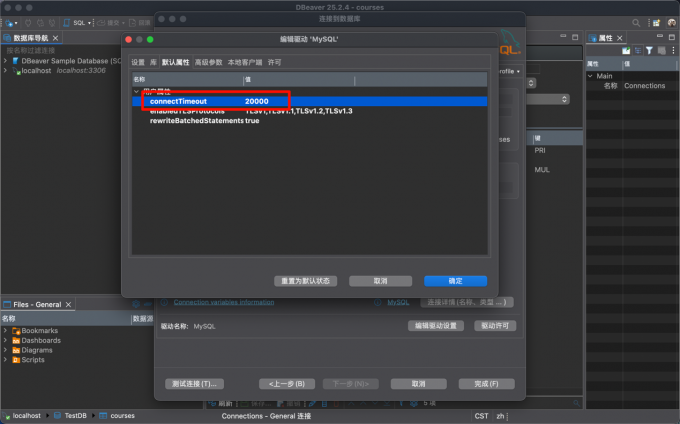Click the MySQL driver link
Screen dimensions: 680x424
[x=398, y=302]
